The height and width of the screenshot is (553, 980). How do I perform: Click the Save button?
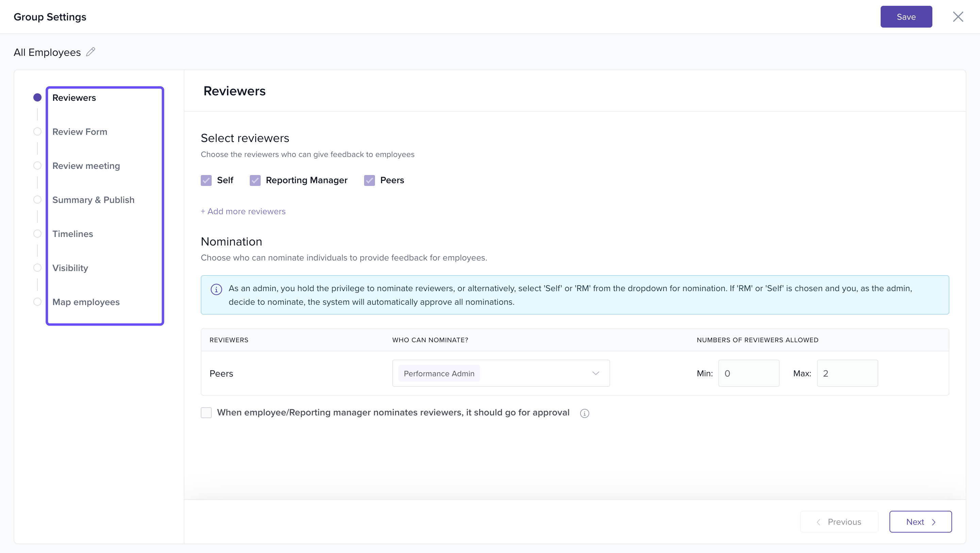pos(906,17)
